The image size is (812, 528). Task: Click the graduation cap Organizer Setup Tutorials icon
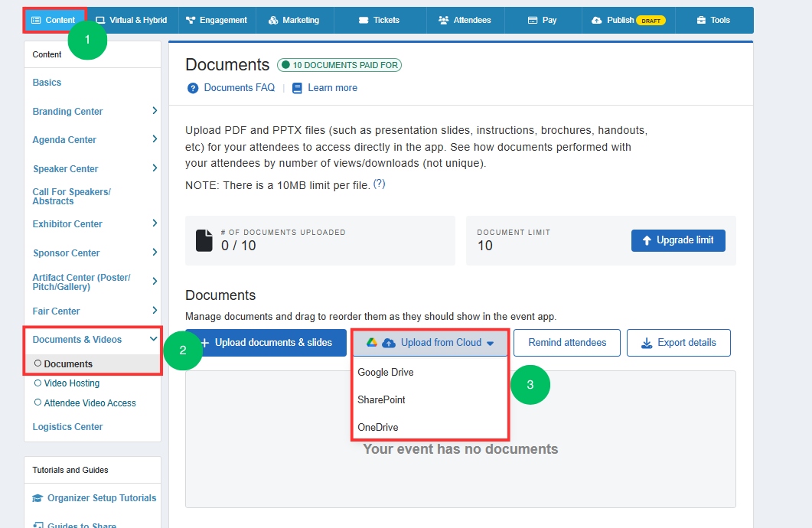tap(38, 498)
